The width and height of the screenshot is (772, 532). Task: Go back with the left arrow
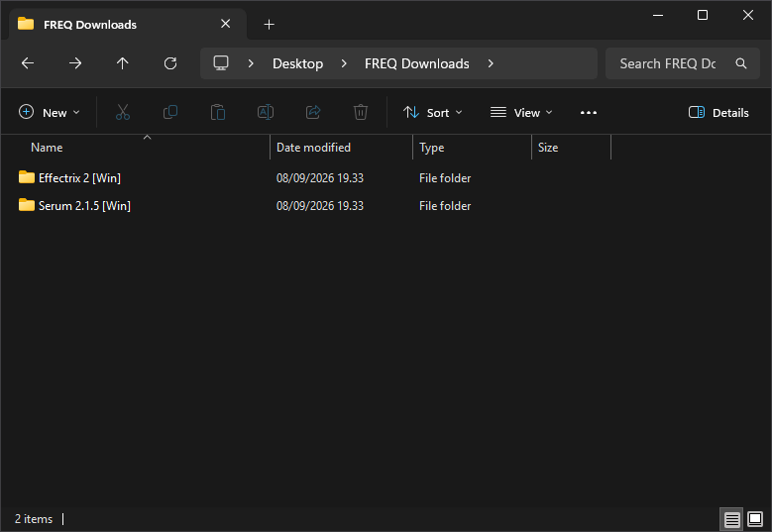tap(28, 63)
